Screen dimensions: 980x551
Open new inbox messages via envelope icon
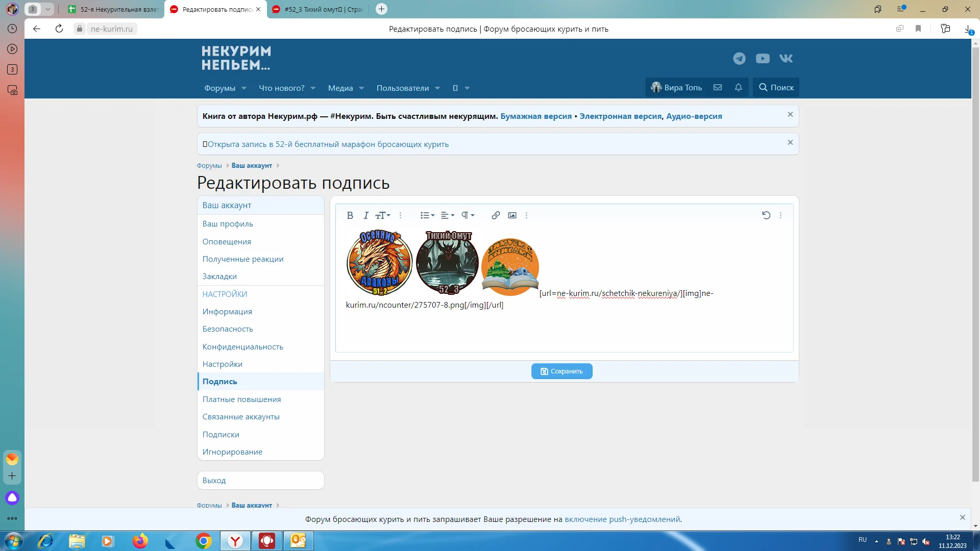[717, 87]
